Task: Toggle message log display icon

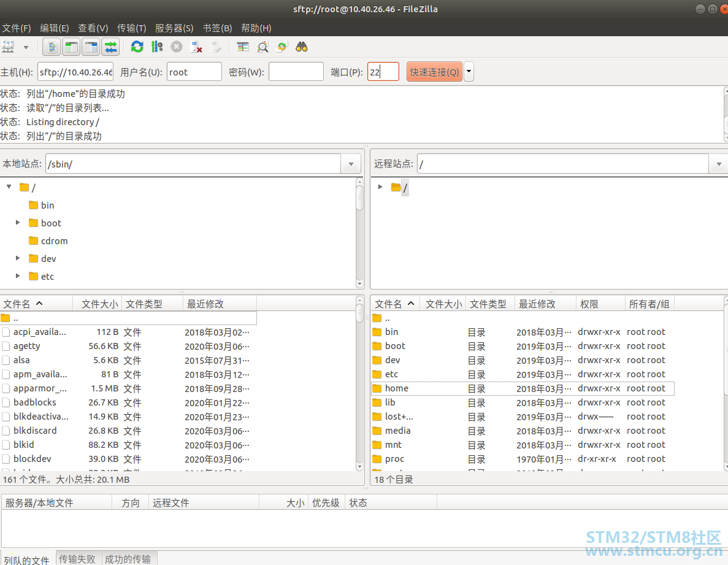Action: [x=52, y=47]
